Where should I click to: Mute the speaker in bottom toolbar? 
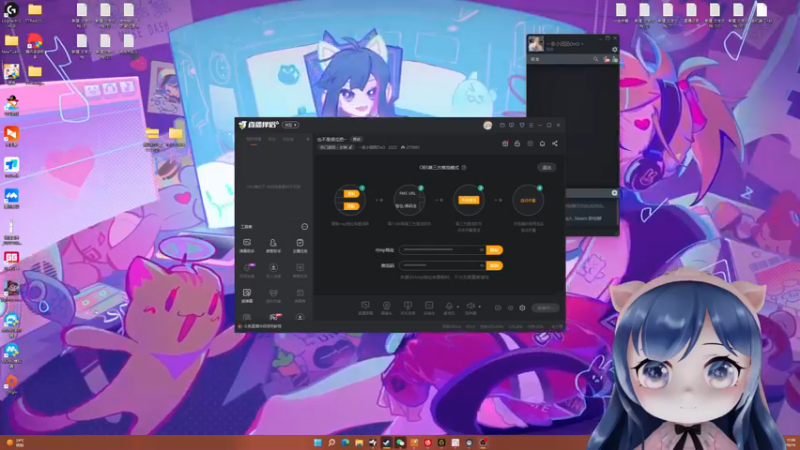(470, 307)
